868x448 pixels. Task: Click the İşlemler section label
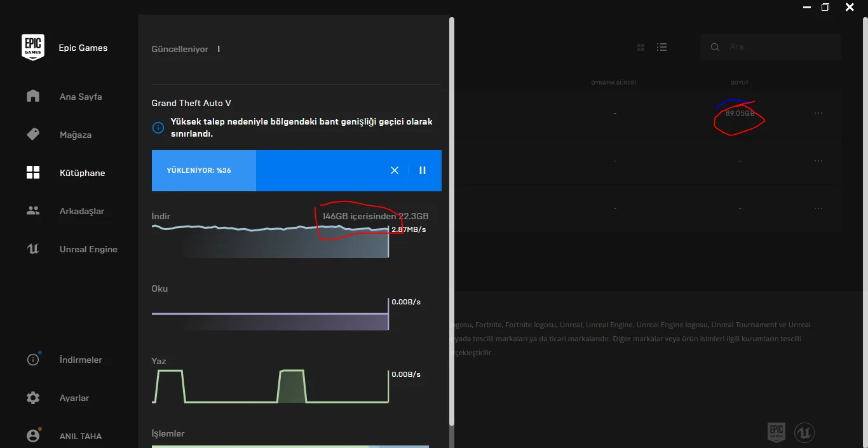pos(168,433)
